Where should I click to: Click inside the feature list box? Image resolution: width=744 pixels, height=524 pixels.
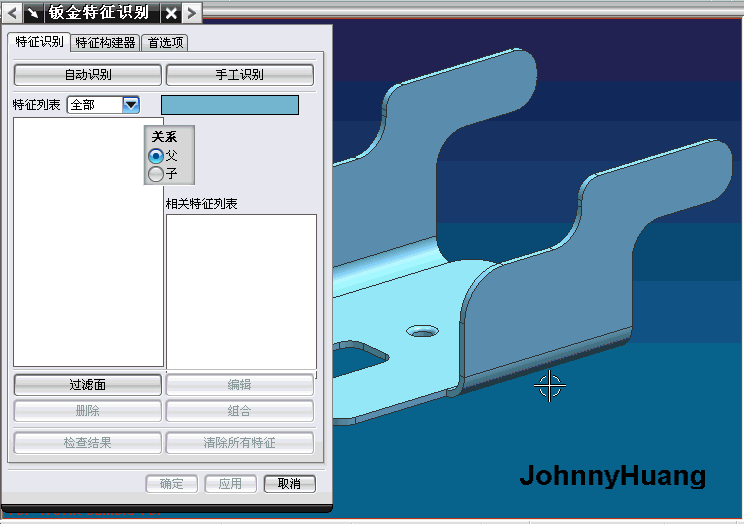tap(88, 242)
